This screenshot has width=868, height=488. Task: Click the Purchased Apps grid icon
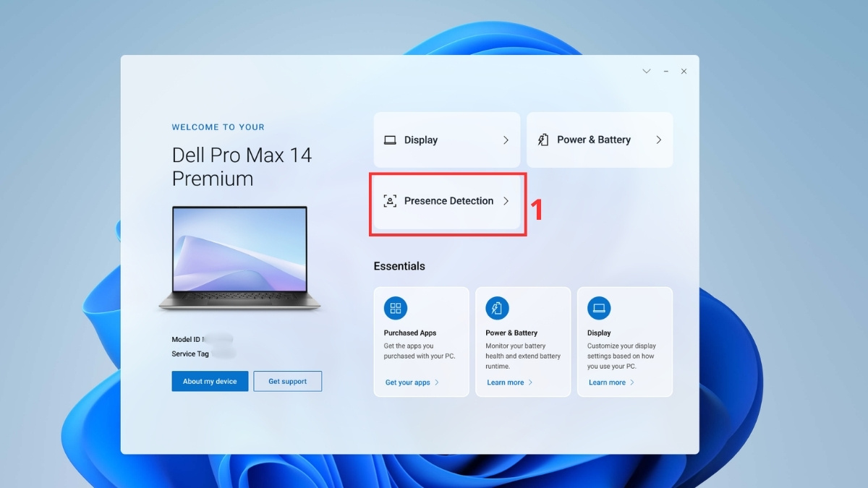pyautogui.click(x=396, y=308)
